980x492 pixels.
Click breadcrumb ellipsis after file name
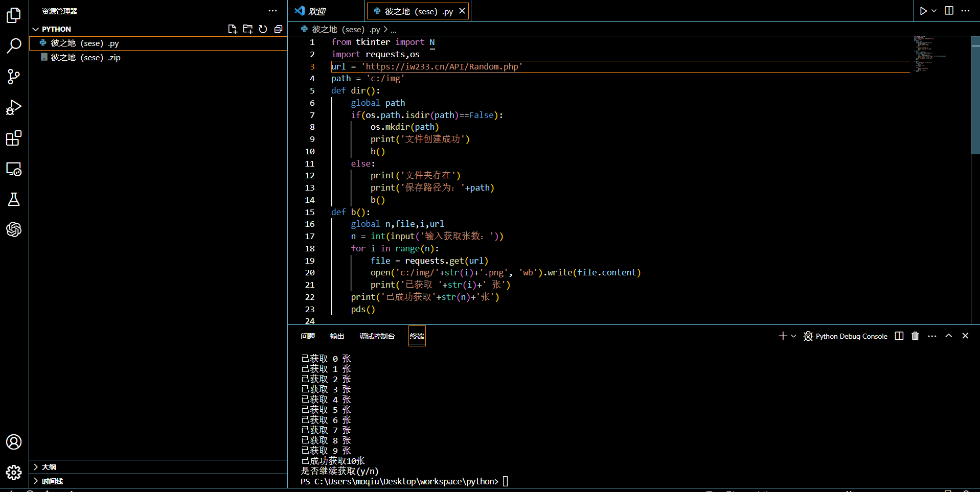[393, 30]
